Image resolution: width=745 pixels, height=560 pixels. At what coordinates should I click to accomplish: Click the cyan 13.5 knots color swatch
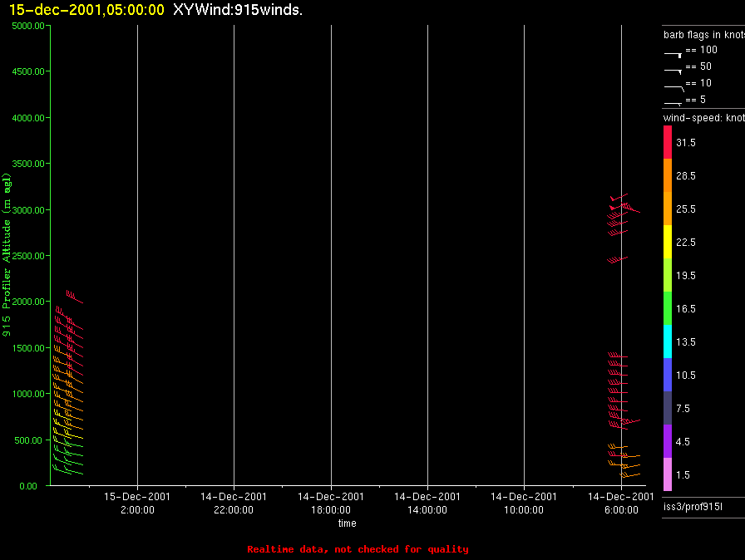pyautogui.click(x=668, y=341)
